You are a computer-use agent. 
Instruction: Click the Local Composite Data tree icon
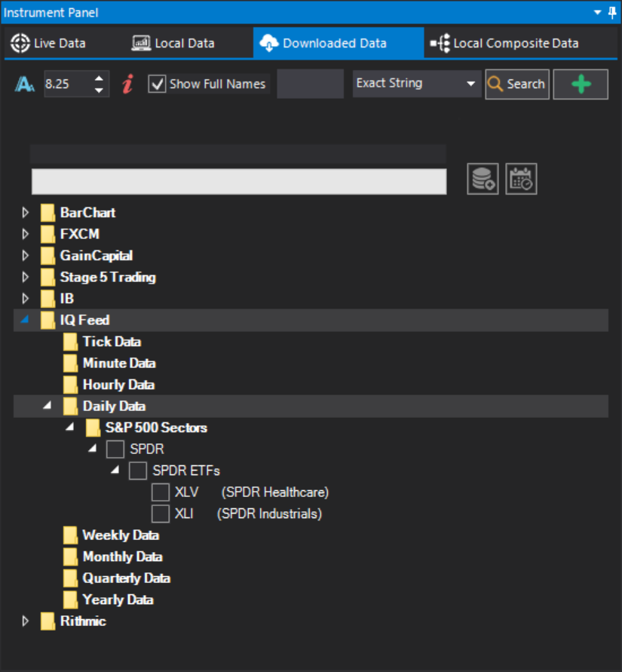pos(440,43)
